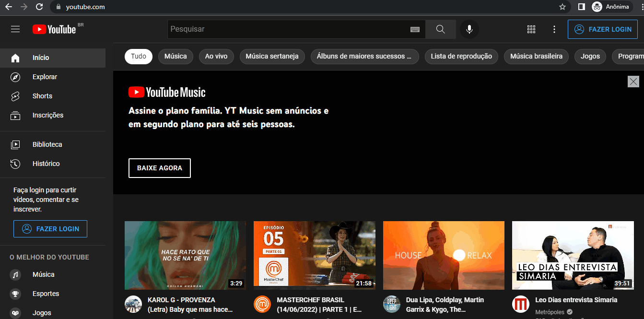
Task: Click the BAIXE AGORA button
Action: coord(160,168)
